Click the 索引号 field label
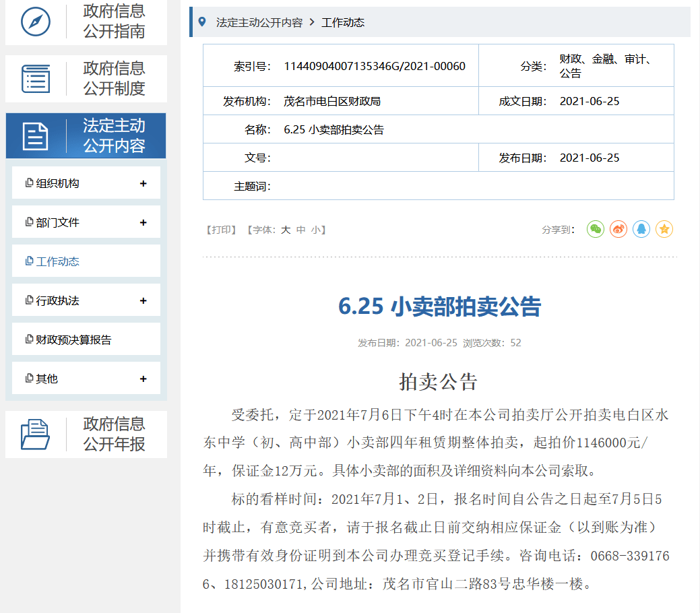700x613 pixels. click(x=252, y=67)
